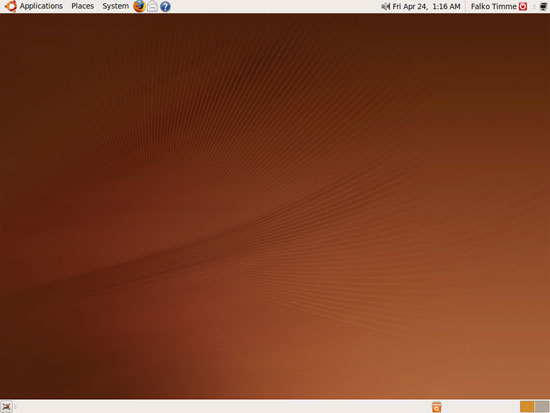Click the volume speaker icon
The height and width of the screenshot is (413, 550).
pos(385,6)
